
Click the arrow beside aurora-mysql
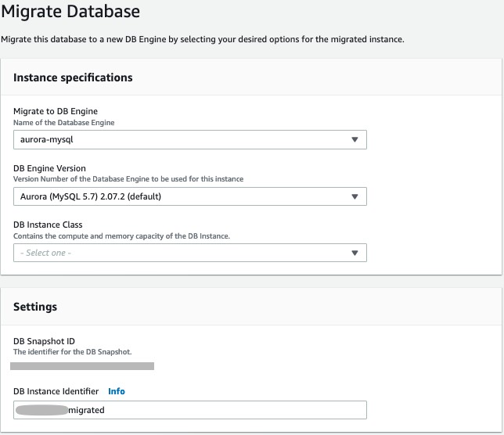tap(355, 139)
